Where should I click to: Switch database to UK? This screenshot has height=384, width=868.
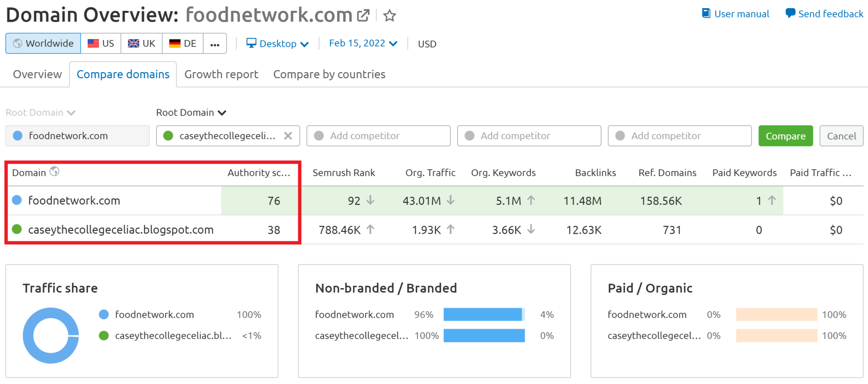click(142, 43)
